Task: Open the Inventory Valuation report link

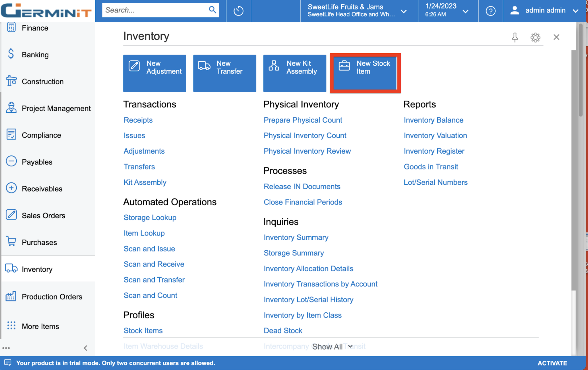Action: click(x=435, y=135)
